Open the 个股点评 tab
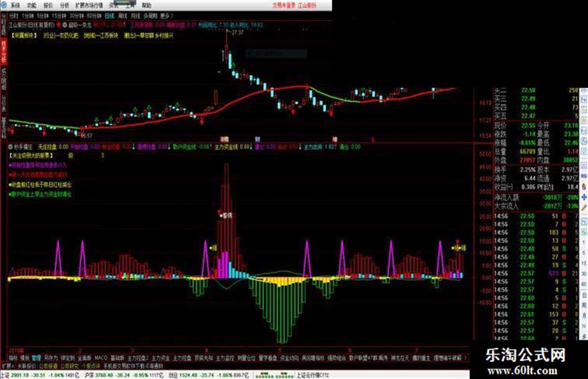 pyautogui.click(x=91, y=366)
